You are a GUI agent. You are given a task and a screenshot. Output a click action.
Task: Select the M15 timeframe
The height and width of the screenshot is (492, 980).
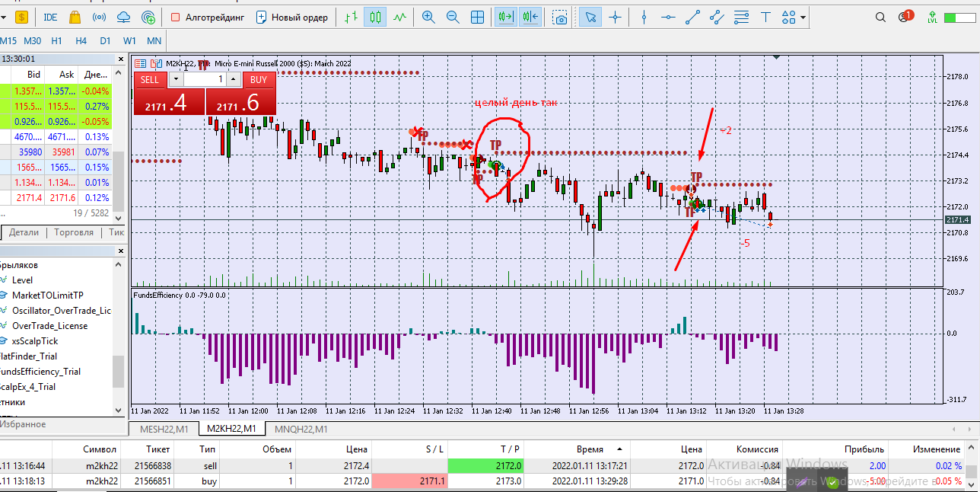click(8, 41)
